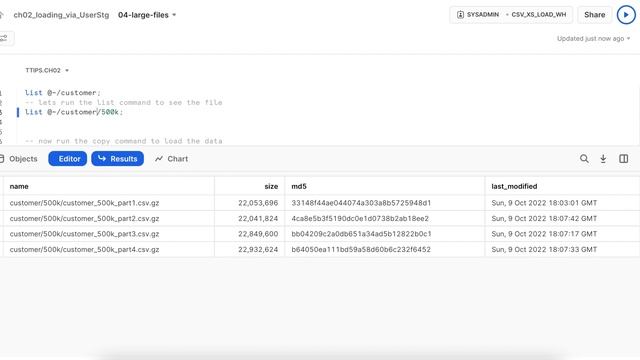This screenshot has width=640, height=360.
Task: Click the 'lets run the list command' comment
Action: 124,102
